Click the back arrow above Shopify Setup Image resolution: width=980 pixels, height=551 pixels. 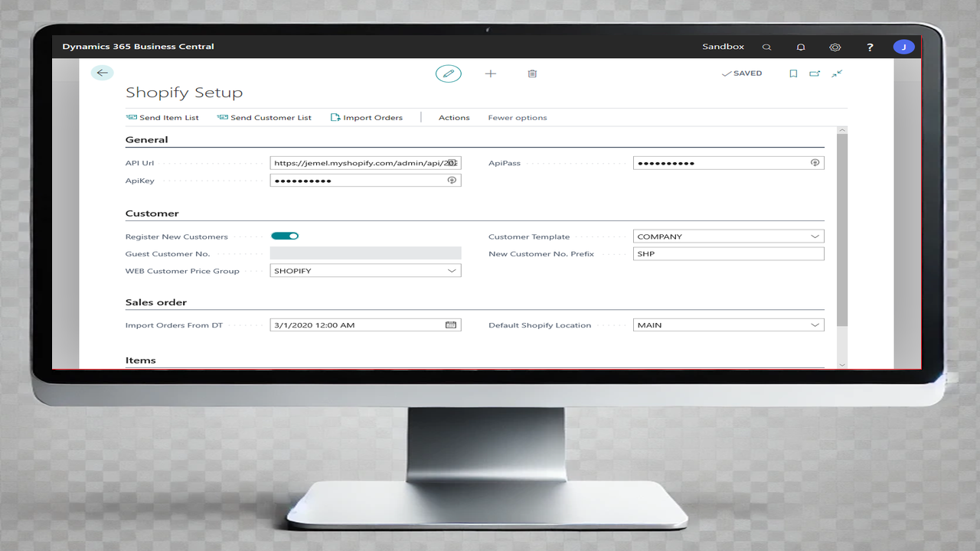pyautogui.click(x=102, y=72)
